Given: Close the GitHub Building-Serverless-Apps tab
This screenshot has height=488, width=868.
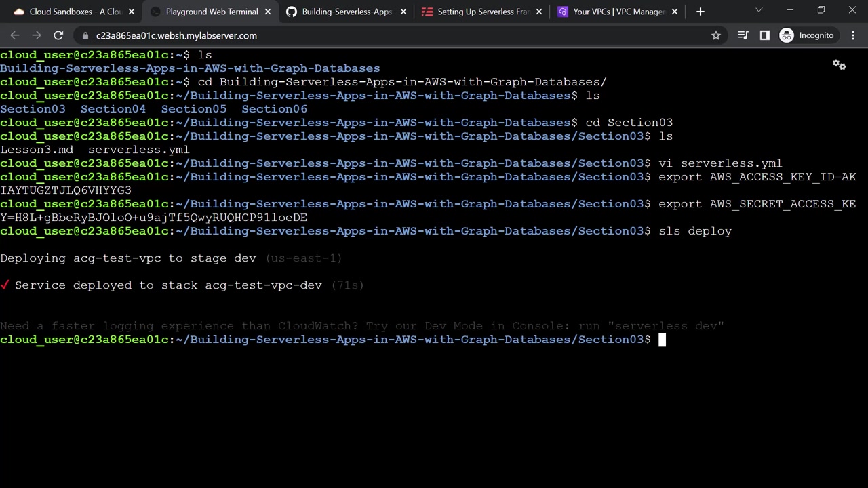Looking at the screenshot, I should pyautogui.click(x=403, y=12).
